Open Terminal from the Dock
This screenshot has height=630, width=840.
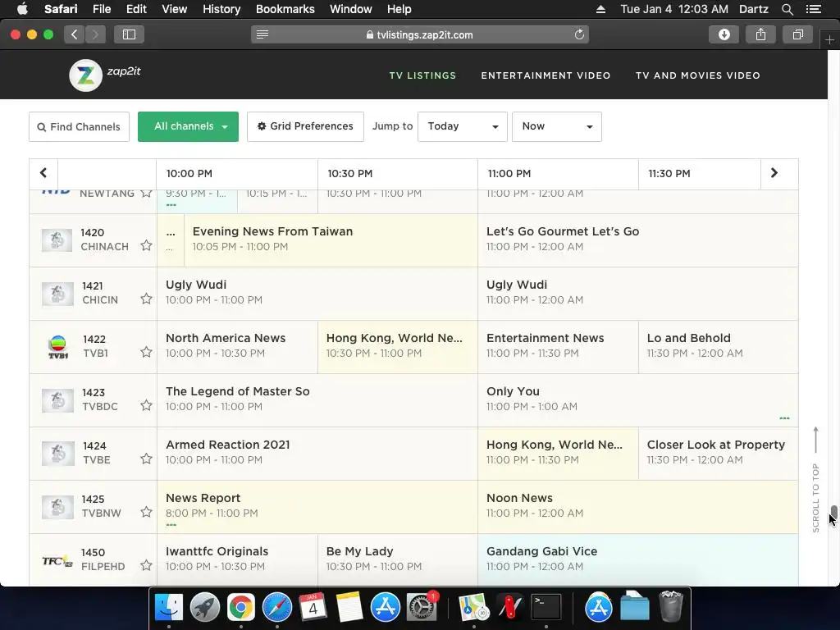click(x=546, y=608)
